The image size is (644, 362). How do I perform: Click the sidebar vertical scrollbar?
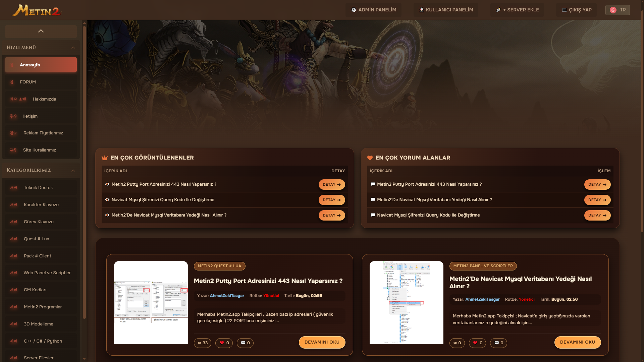click(84, 168)
